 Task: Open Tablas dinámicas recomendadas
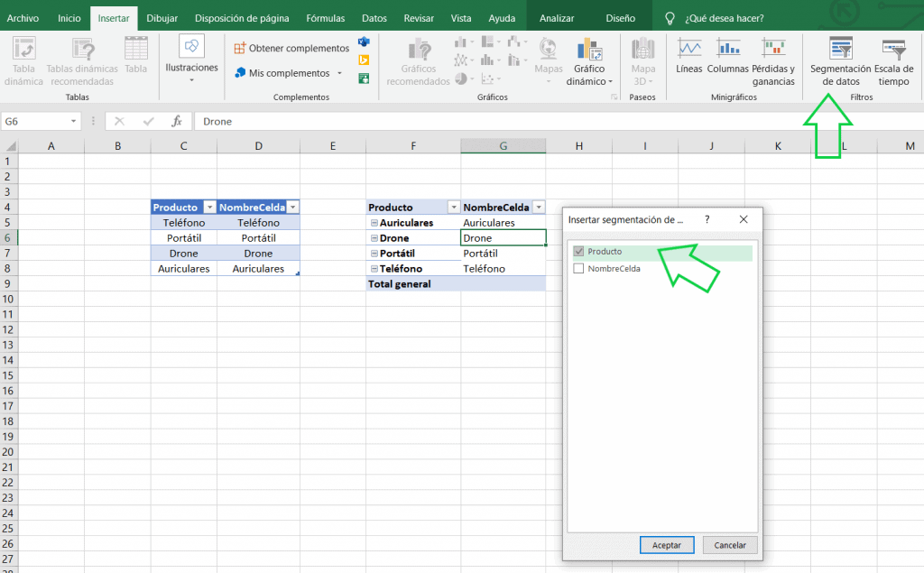click(82, 61)
